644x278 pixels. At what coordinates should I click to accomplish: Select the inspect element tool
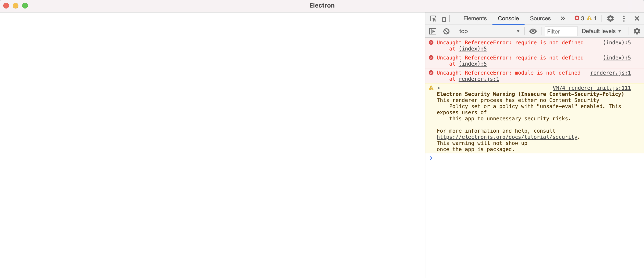(x=433, y=18)
